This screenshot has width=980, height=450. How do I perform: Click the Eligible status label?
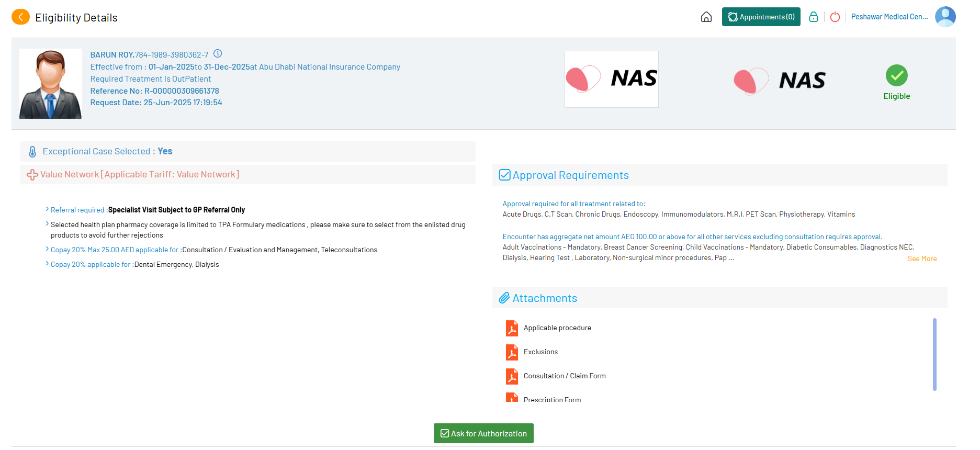pyautogui.click(x=897, y=96)
